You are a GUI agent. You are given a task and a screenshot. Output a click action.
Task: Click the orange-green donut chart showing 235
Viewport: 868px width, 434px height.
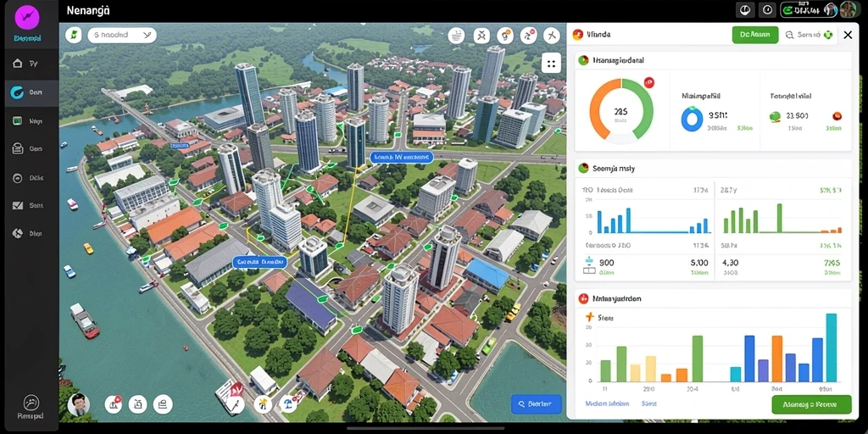(x=621, y=109)
